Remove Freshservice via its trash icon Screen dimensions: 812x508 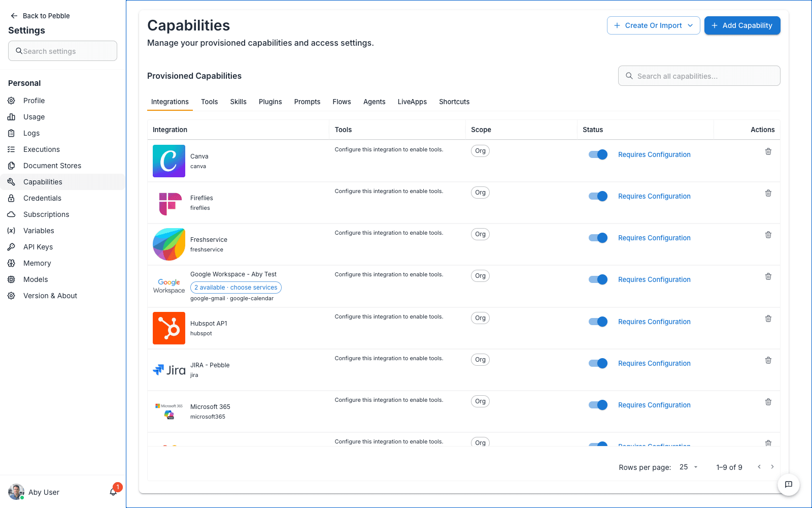[x=768, y=235]
